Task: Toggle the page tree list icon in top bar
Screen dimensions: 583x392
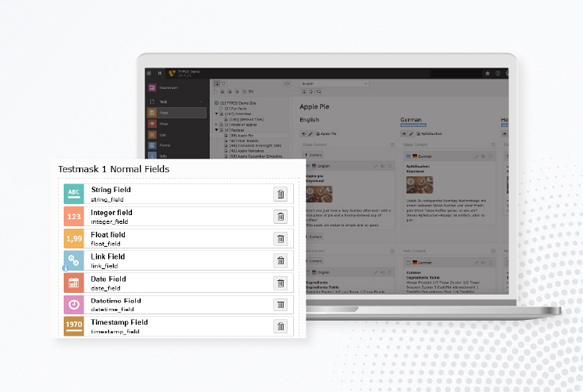Action: [x=160, y=73]
